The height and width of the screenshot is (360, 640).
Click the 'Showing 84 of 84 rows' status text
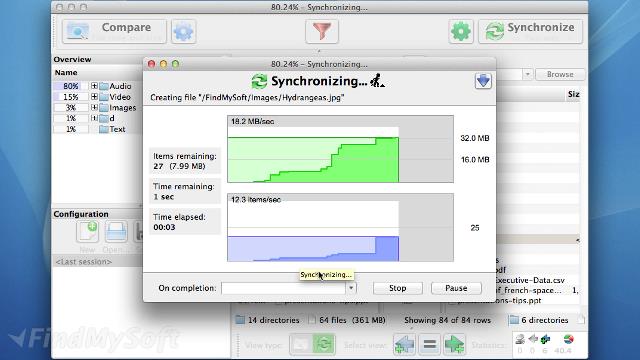[x=447, y=320]
